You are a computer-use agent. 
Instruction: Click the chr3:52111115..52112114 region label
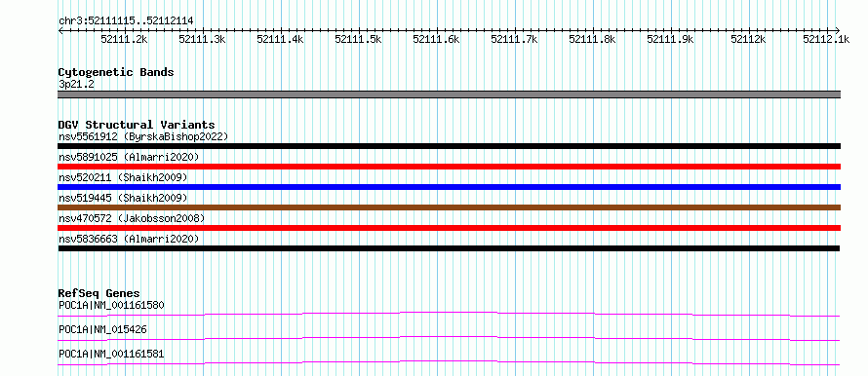tap(126, 21)
